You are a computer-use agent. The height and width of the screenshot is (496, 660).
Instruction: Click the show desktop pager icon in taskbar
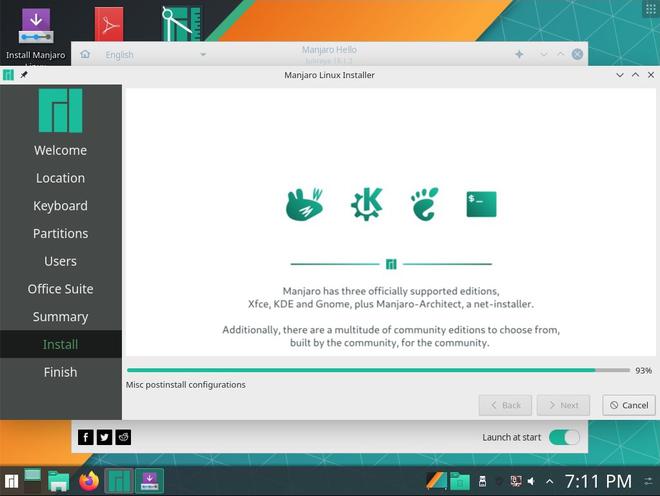[32, 480]
